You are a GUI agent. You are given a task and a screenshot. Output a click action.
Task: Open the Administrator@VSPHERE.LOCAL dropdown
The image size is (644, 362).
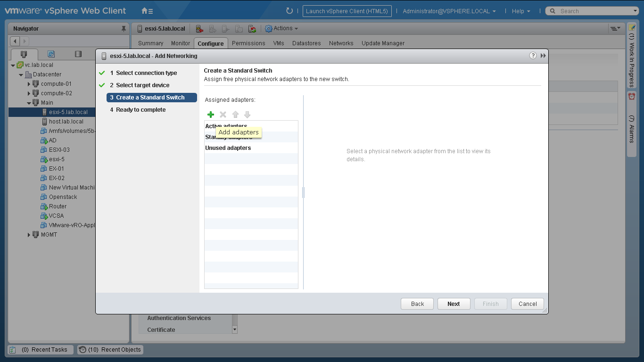tap(449, 11)
